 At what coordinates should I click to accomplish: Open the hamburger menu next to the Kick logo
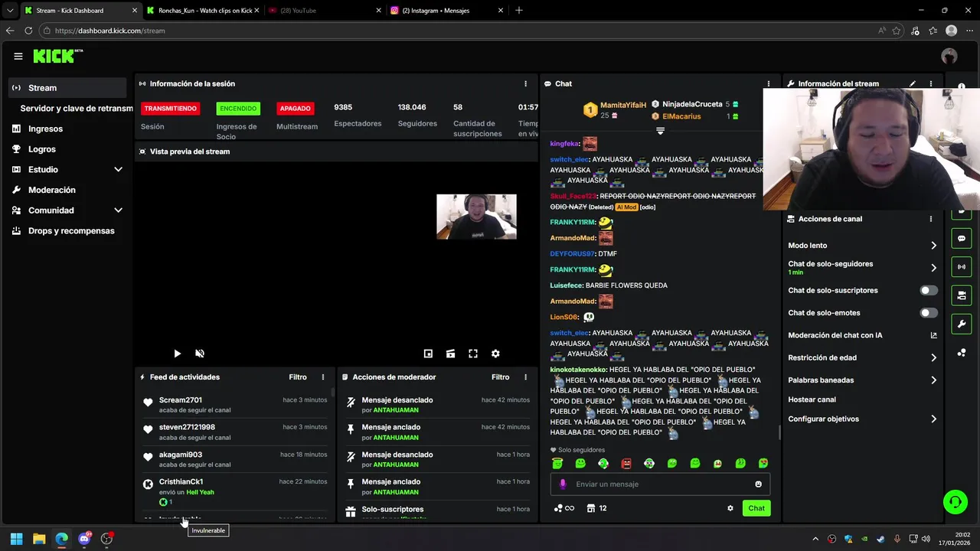coord(18,56)
